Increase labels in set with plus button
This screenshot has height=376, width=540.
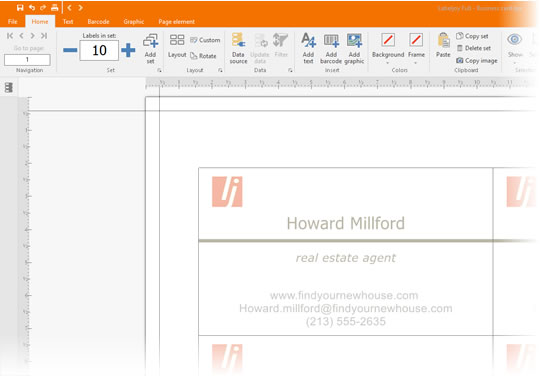point(128,50)
